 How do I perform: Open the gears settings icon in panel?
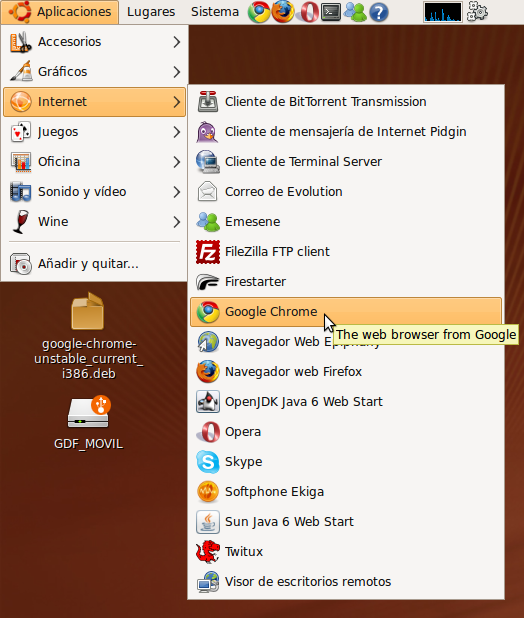coord(477,11)
